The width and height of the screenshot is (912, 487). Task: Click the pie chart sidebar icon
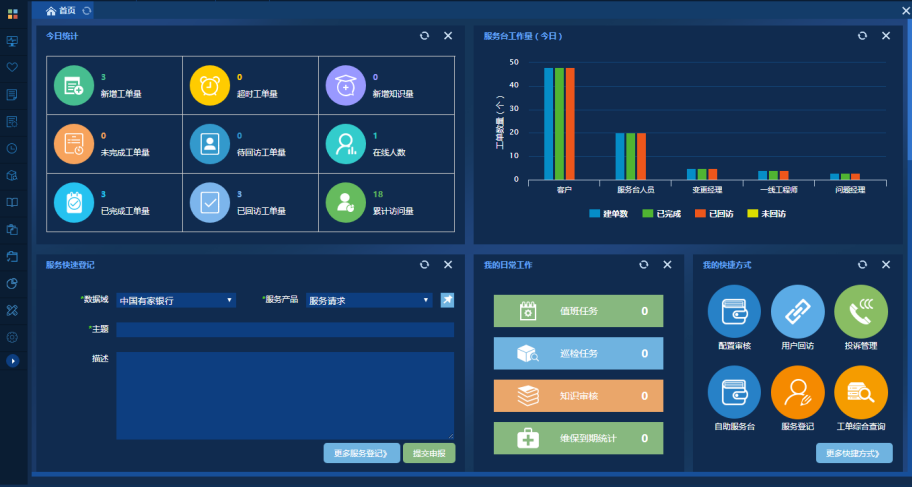point(12,283)
